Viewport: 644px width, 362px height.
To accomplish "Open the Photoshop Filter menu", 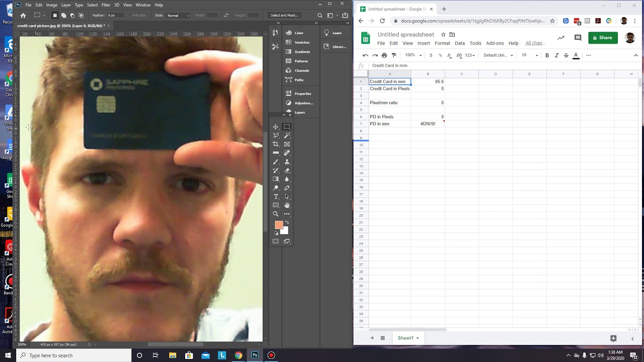I will pos(106,5).
